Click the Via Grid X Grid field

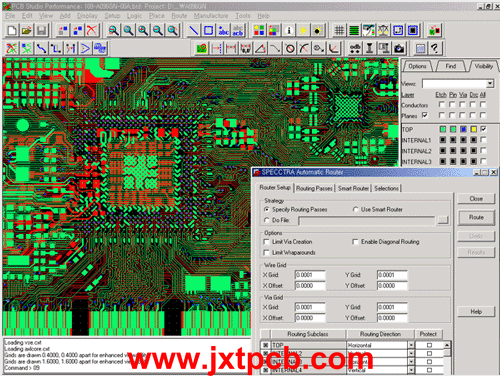click(310, 307)
